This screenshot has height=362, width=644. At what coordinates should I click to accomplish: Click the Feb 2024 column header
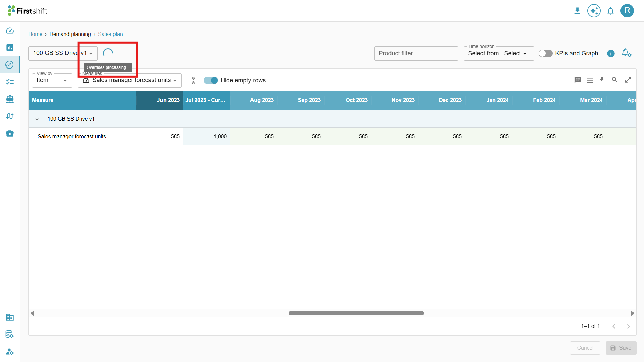coord(536,100)
